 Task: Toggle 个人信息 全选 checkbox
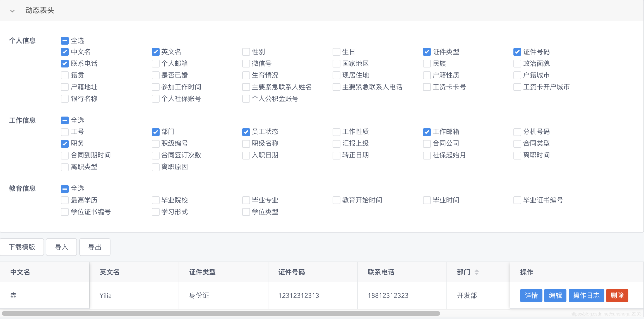point(64,41)
